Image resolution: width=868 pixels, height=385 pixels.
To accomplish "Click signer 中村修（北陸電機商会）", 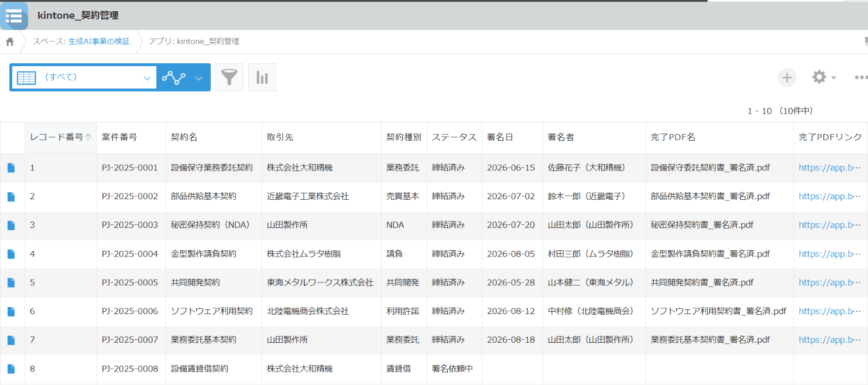I will [x=591, y=311].
